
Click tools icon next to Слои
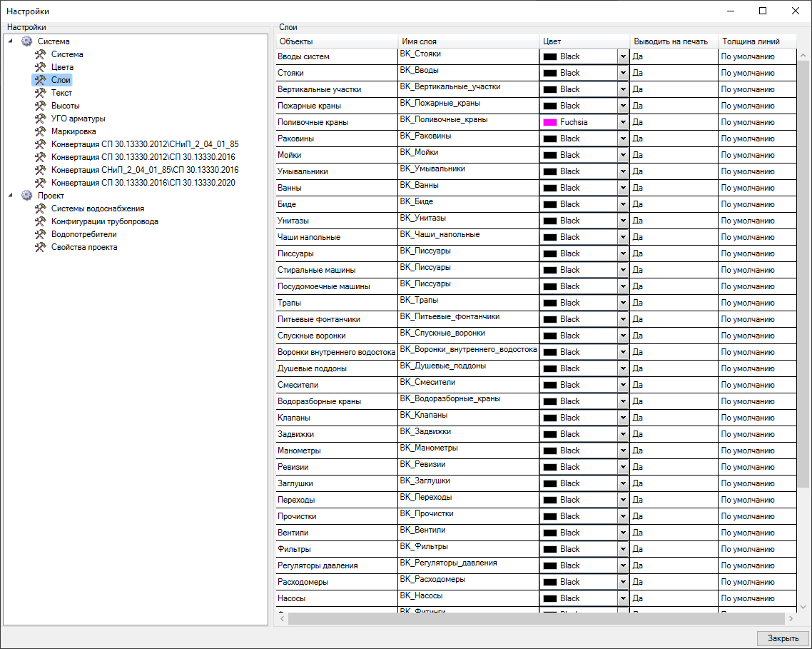41,80
